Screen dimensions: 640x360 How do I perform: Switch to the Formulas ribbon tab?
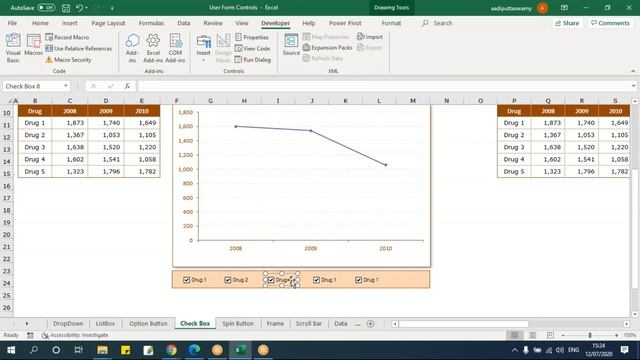coord(151,23)
